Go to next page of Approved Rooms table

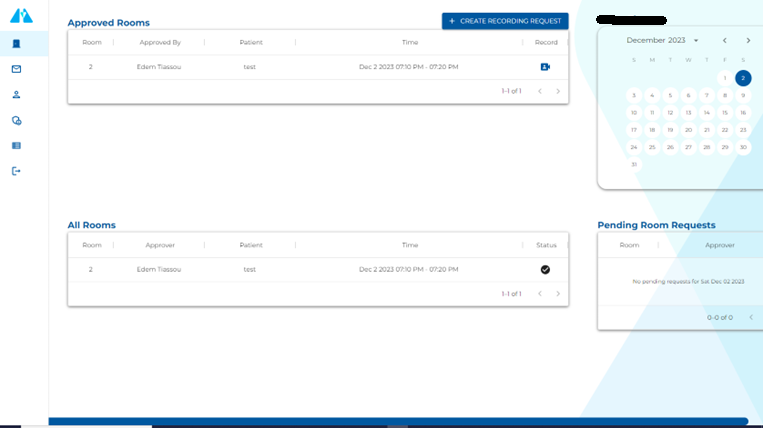pos(558,91)
